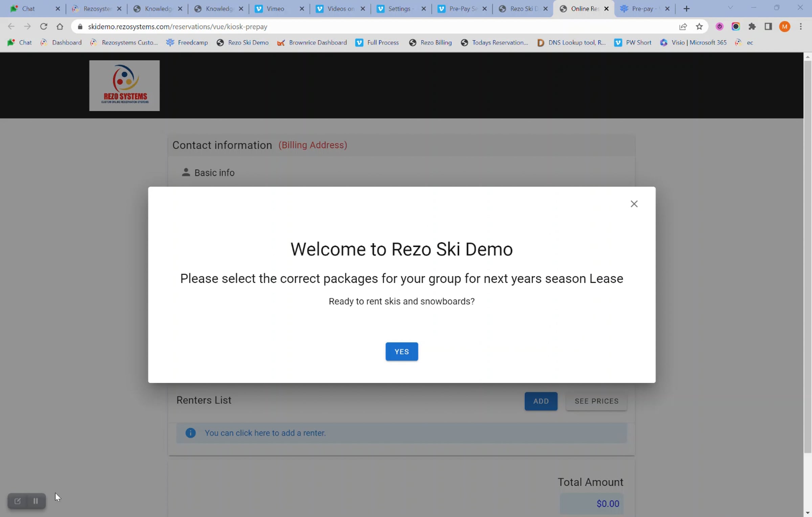Pause the screen recording
Image resolution: width=812 pixels, height=517 pixels.
[x=36, y=501]
